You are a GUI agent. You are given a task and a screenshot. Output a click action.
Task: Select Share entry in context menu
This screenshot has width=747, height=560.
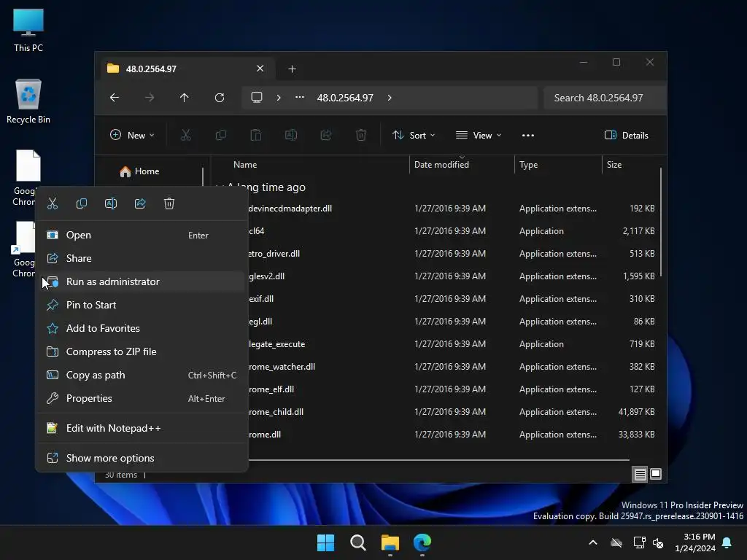(142, 258)
